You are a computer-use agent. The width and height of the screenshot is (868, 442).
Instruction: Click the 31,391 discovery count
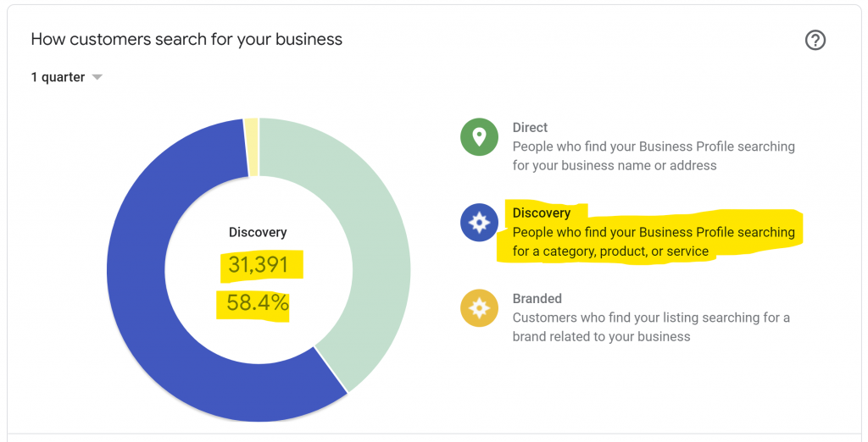(259, 266)
